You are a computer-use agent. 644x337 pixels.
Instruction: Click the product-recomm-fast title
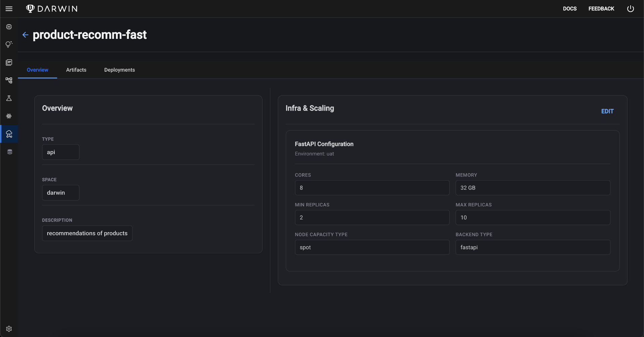pyautogui.click(x=90, y=35)
